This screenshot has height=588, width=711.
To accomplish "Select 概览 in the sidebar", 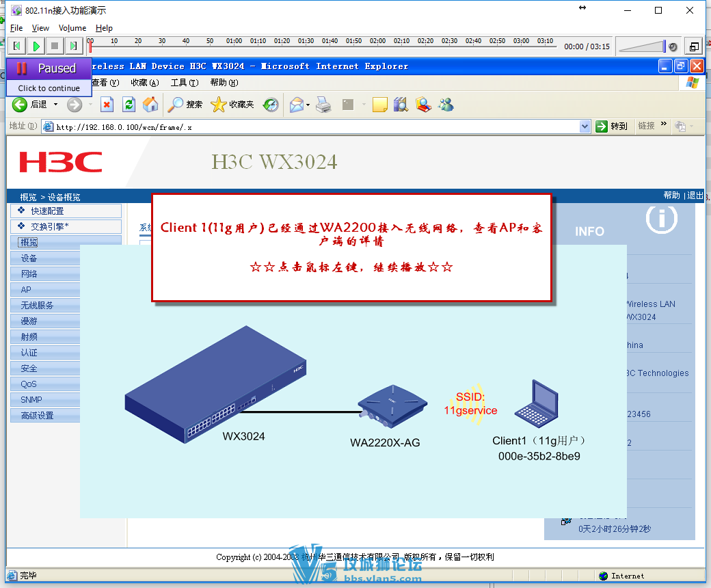I will click(x=66, y=242).
